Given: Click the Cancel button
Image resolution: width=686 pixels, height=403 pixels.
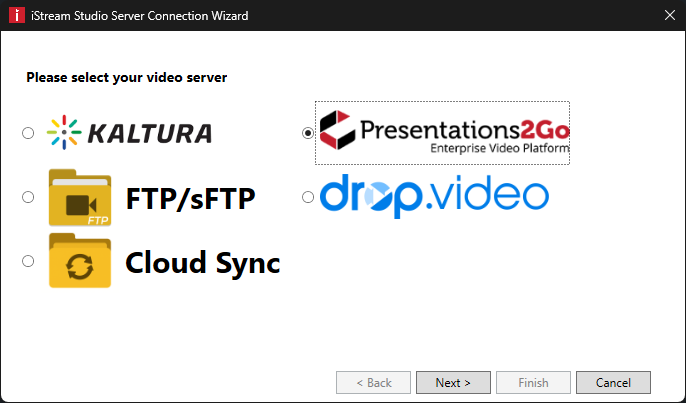Looking at the screenshot, I should (x=613, y=382).
